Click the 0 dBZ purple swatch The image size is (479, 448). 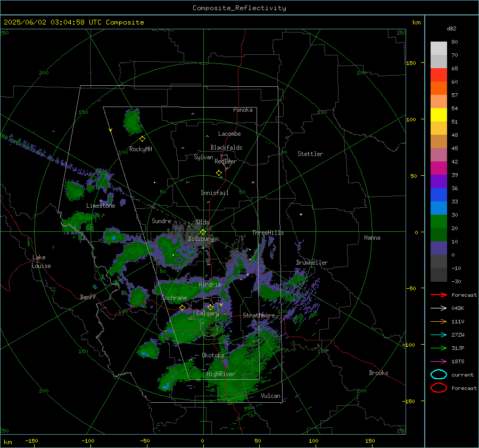pos(439,248)
